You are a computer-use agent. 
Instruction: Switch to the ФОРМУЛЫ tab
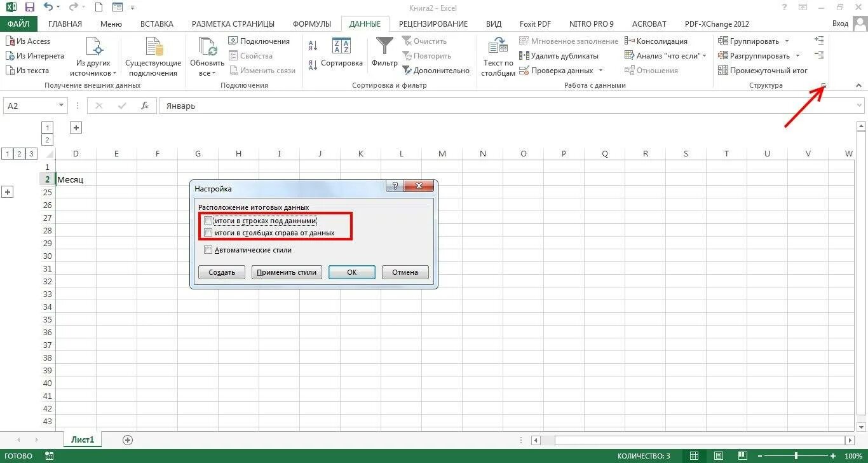coord(312,24)
